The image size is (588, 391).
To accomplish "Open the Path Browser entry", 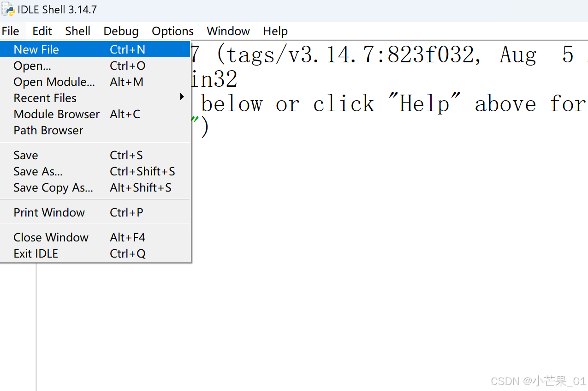I will (x=95, y=130).
